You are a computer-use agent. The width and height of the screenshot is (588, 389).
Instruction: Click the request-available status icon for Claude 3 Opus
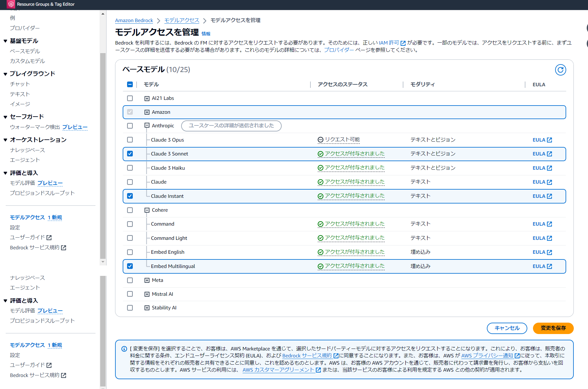321,139
